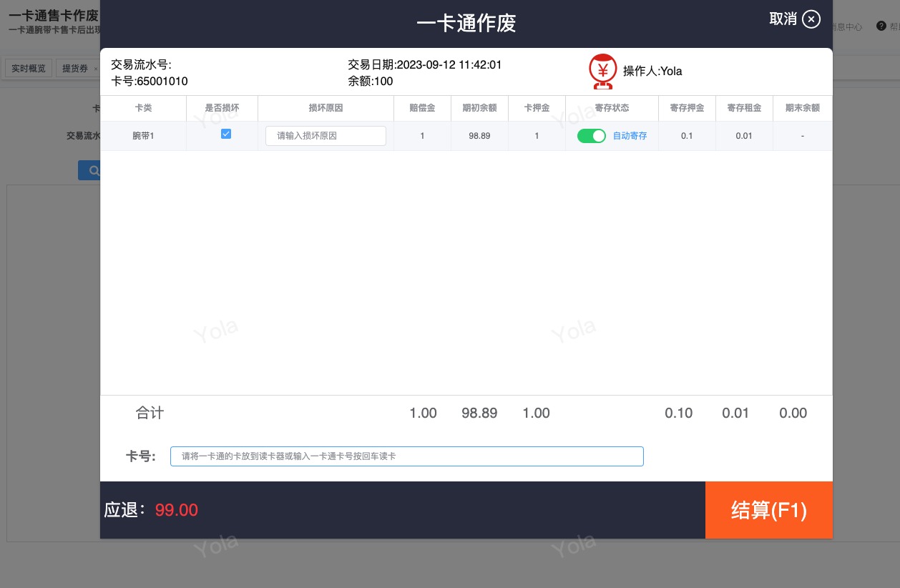Screen dimensions: 900x588
Task: Click the 损坏原因 column header
Action: coord(326,108)
